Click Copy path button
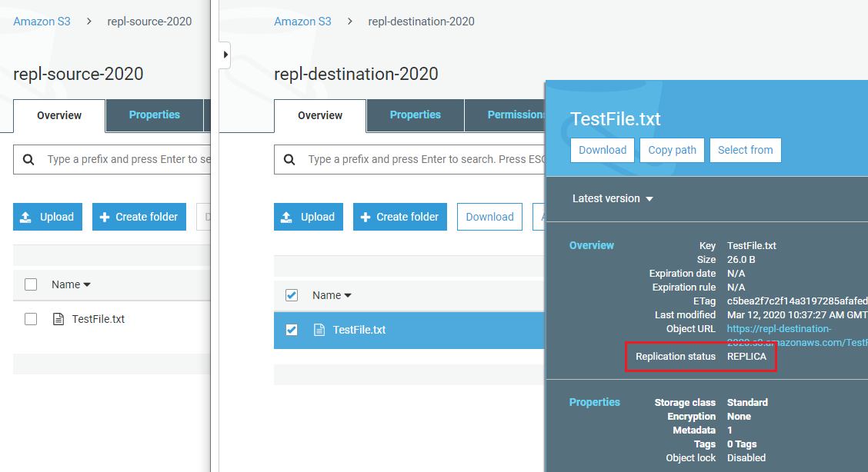 [x=672, y=151]
